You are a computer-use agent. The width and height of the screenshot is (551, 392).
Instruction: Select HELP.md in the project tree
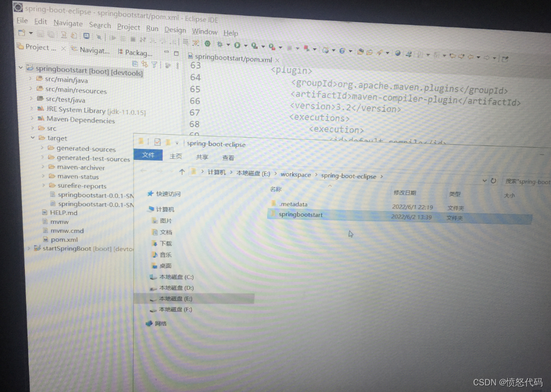(x=64, y=213)
